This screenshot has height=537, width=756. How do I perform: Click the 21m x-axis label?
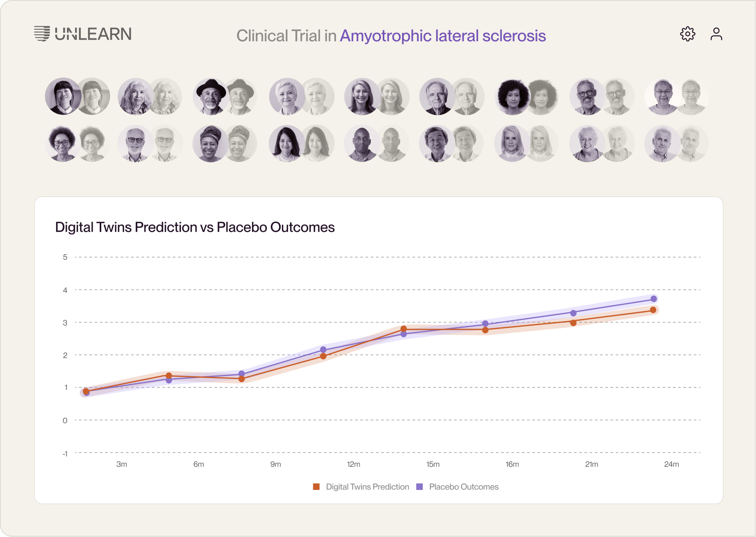592,464
